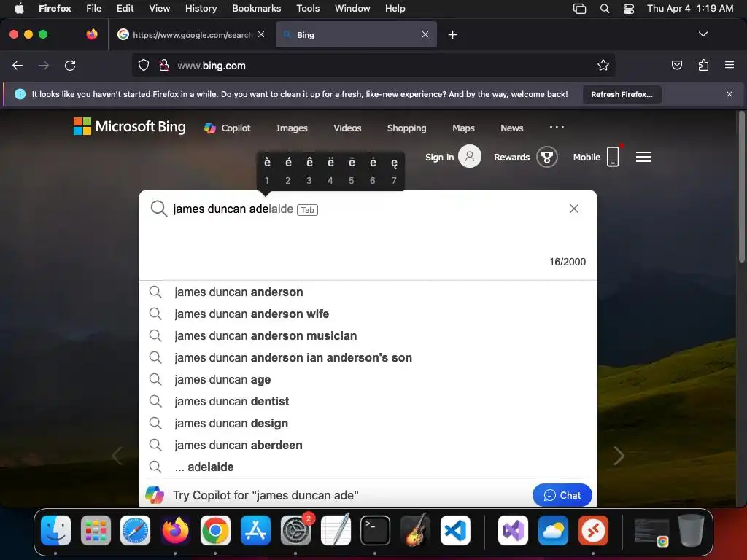Click into the Bing search text field
This screenshot has height=560, width=747.
368,209
